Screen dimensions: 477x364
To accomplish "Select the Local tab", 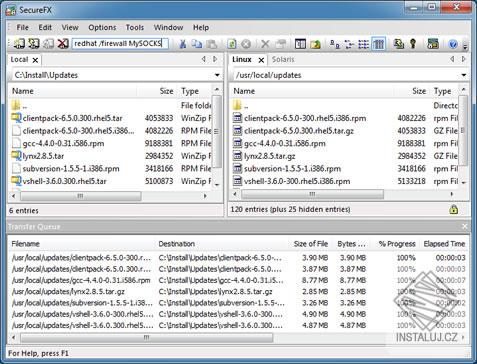I will (x=19, y=59).
